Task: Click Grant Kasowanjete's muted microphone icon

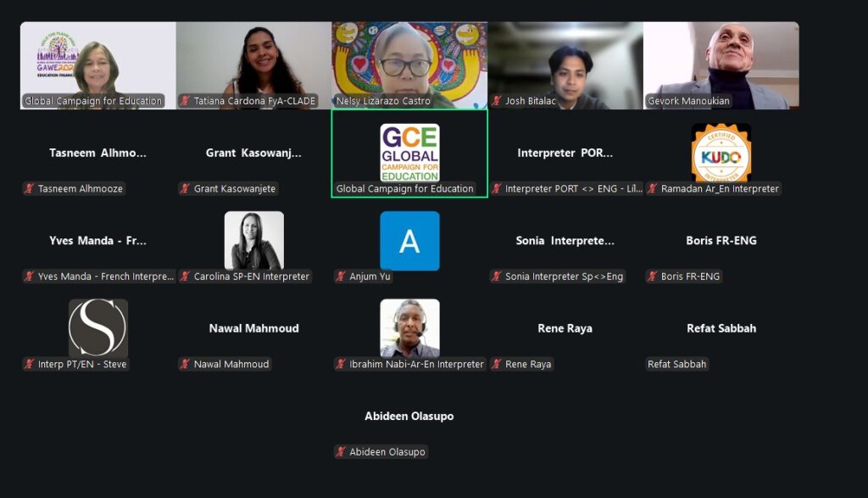Action: pyautogui.click(x=185, y=188)
